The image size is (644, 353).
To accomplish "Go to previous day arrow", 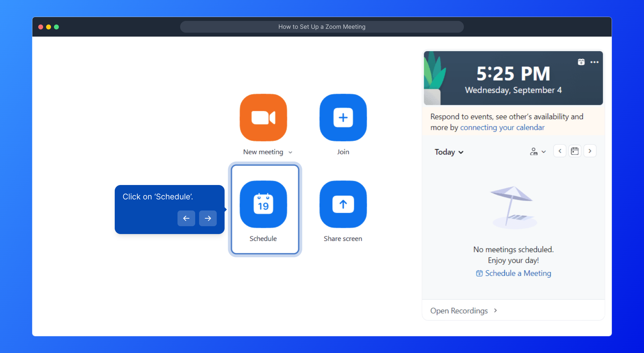I will pos(560,151).
